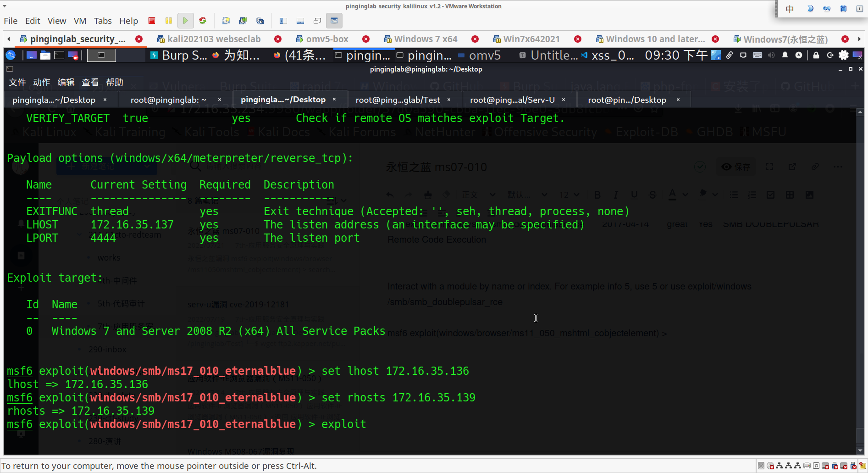Open the terminal 动作 menu
Screen dimensions: 868x473
pyautogui.click(x=42, y=83)
